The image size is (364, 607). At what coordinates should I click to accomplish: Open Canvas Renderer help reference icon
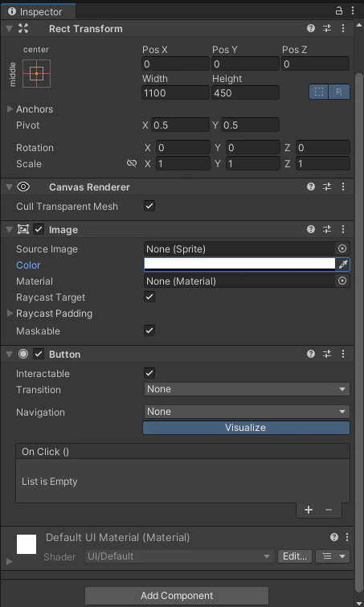pos(311,187)
